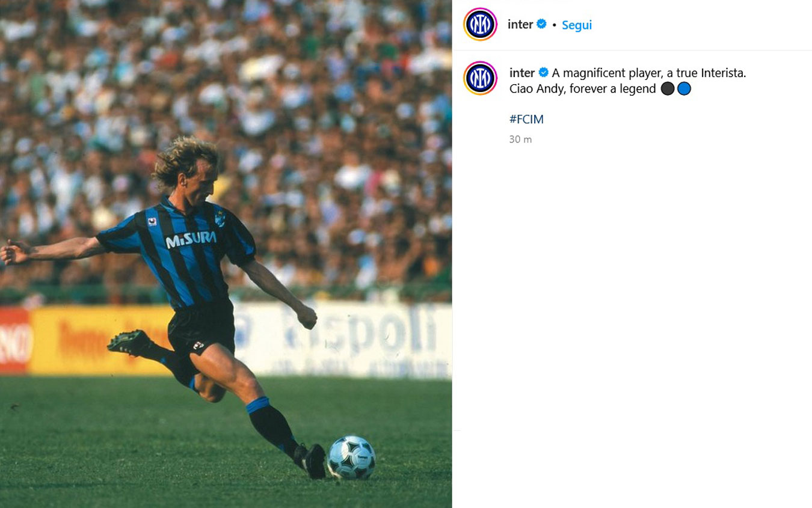Click the MISURA sponsor logo on the jersey
This screenshot has height=508, width=812.
191,239
